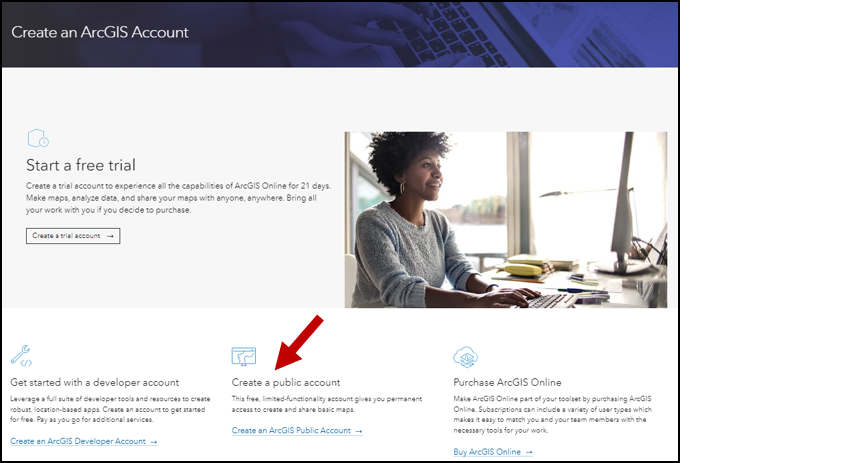This screenshot has height=463, width=854.
Task: Click the photo of woman at computer
Action: 505,220
